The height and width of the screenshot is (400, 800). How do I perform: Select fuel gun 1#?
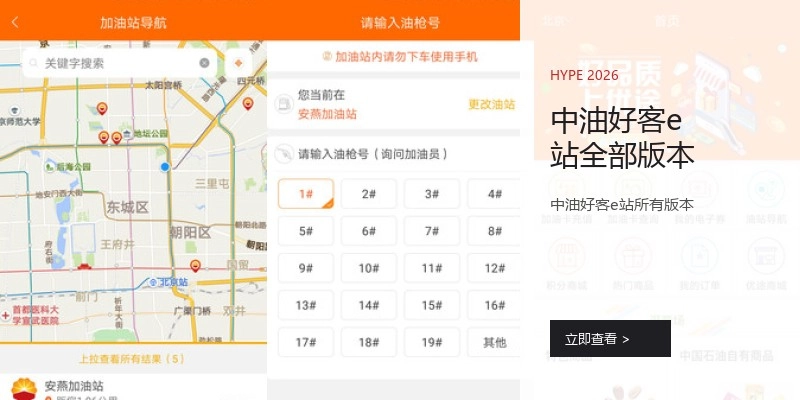[306, 194]
